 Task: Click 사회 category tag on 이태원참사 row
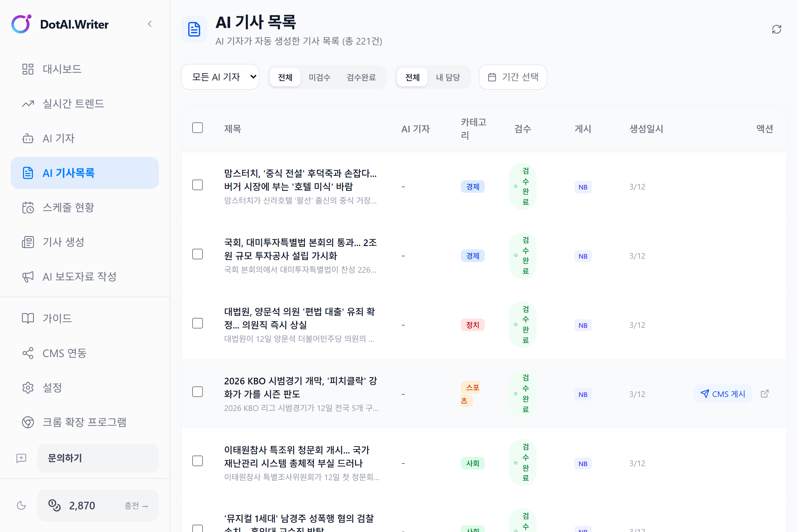point(472,464)
